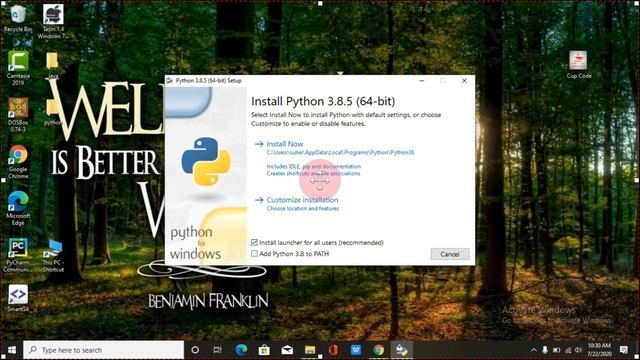Open the java folder on the desktop

click(52, 65)
